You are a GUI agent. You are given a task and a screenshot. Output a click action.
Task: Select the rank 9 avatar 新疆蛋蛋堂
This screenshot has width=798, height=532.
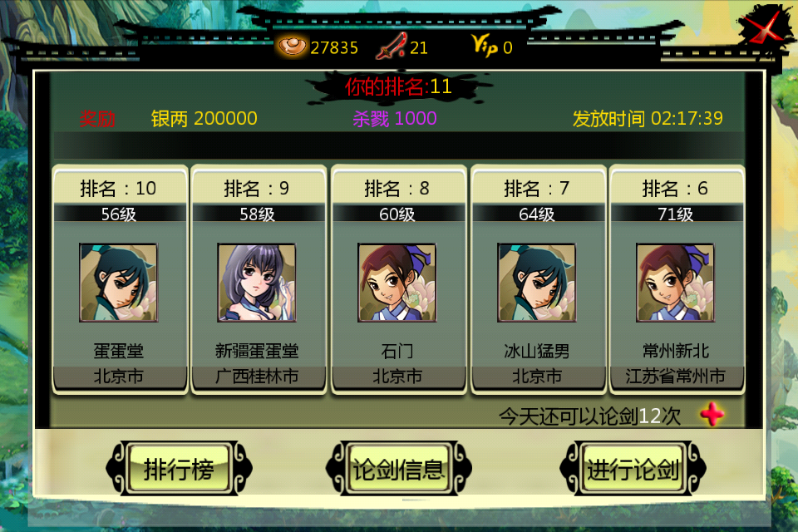[257, 283]
